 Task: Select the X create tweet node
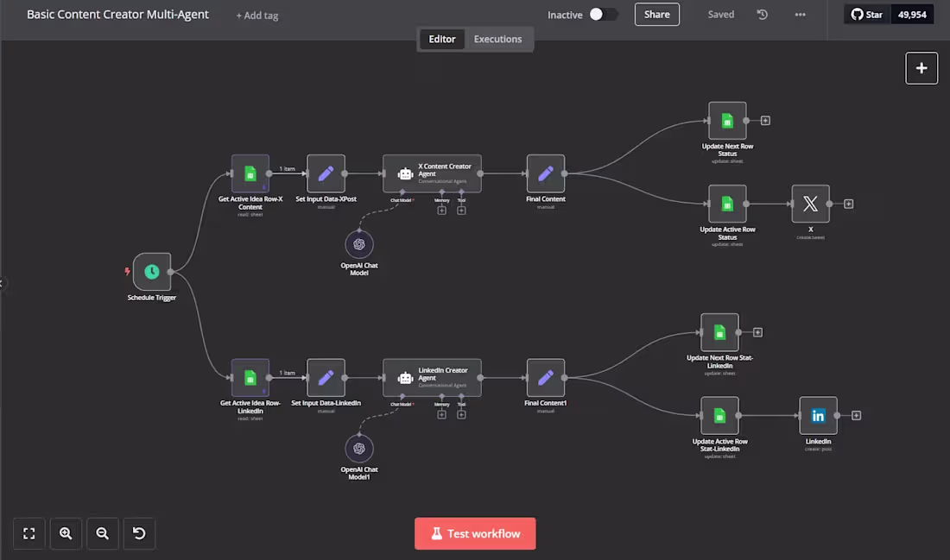(x=810, y=204)
